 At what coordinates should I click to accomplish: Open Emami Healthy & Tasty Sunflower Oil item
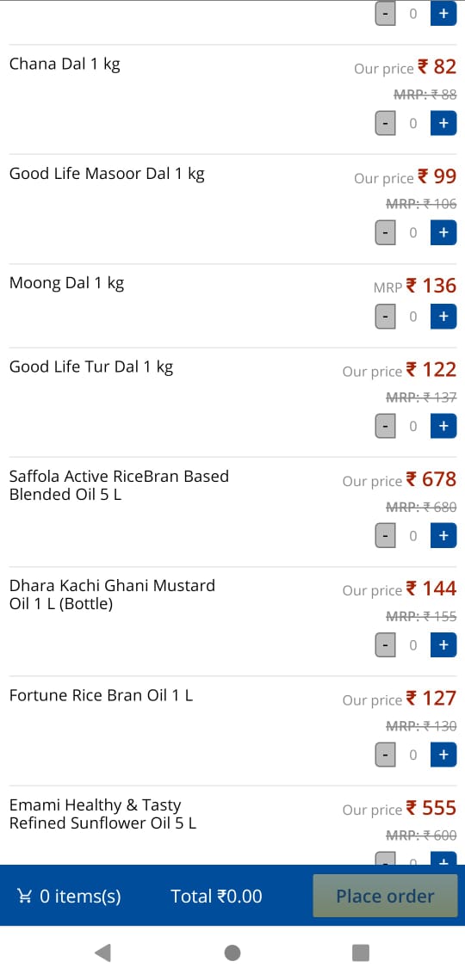click(x=102, y=814)
